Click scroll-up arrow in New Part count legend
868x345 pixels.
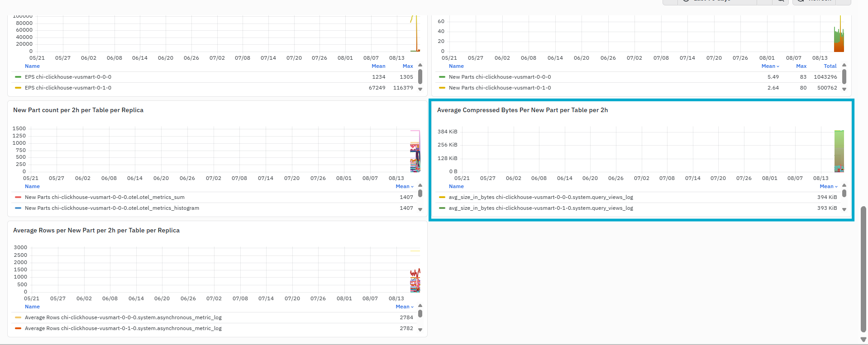point(420,185)
